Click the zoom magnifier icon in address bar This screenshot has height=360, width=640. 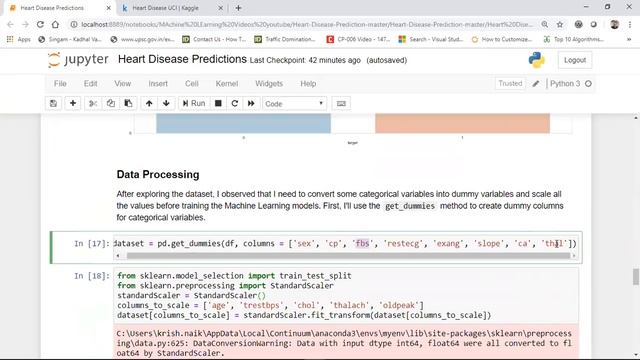(544, 24)
